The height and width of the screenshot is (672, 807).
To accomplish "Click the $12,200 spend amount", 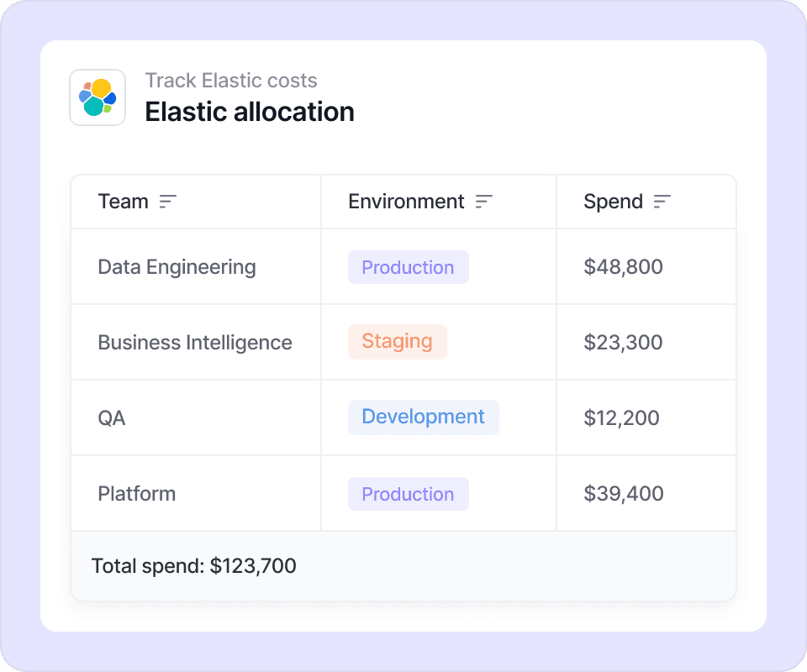I will (x=621, y=418).
